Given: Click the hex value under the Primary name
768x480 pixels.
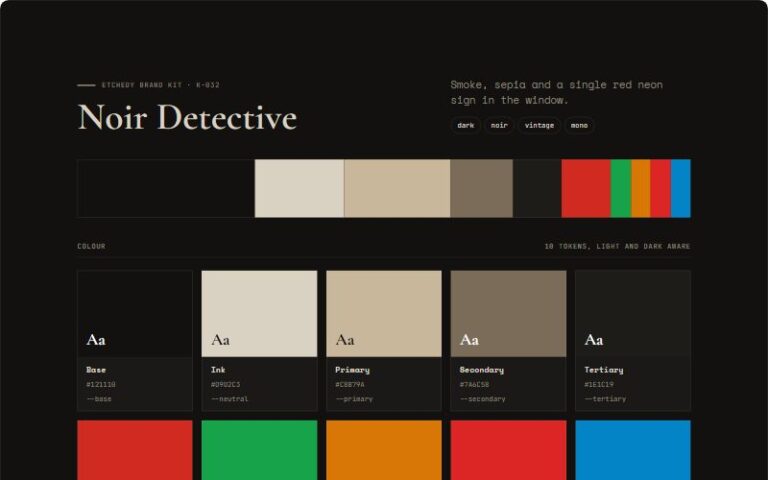Looking at the screenshot, I should pos(350,384).
